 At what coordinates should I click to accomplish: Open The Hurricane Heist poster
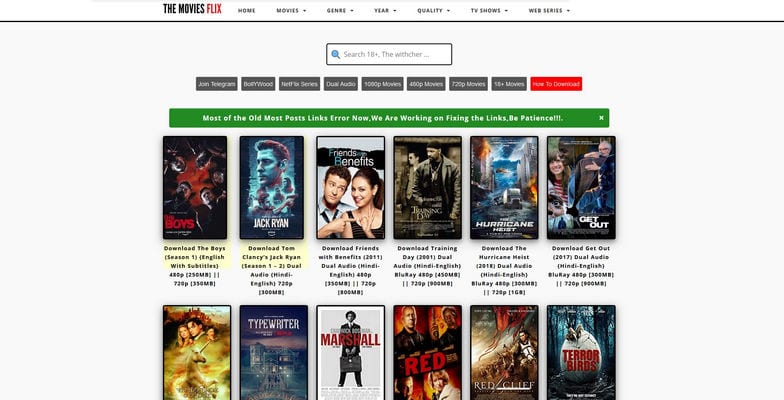pyautogui.click(x=504, y=188)
